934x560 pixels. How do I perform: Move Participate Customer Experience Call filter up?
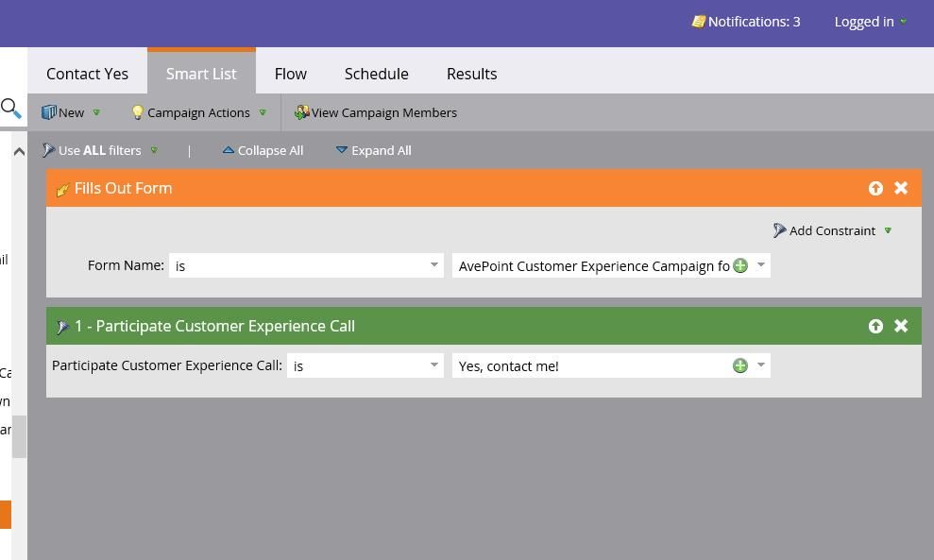point(875,326)
